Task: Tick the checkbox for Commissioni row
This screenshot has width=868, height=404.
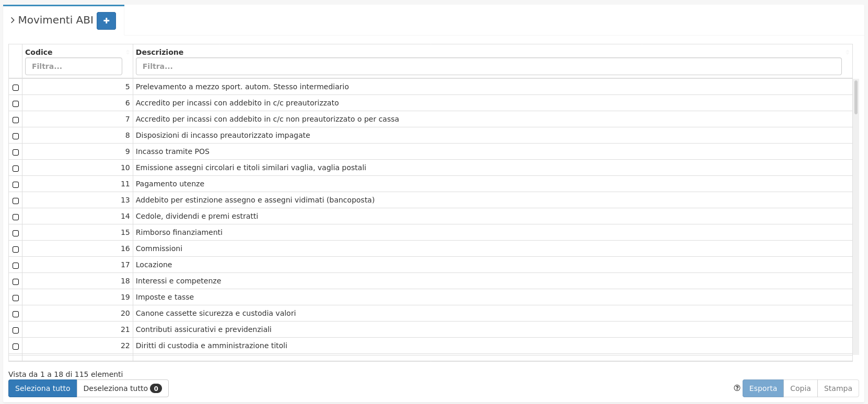Action: click(16, 249)
